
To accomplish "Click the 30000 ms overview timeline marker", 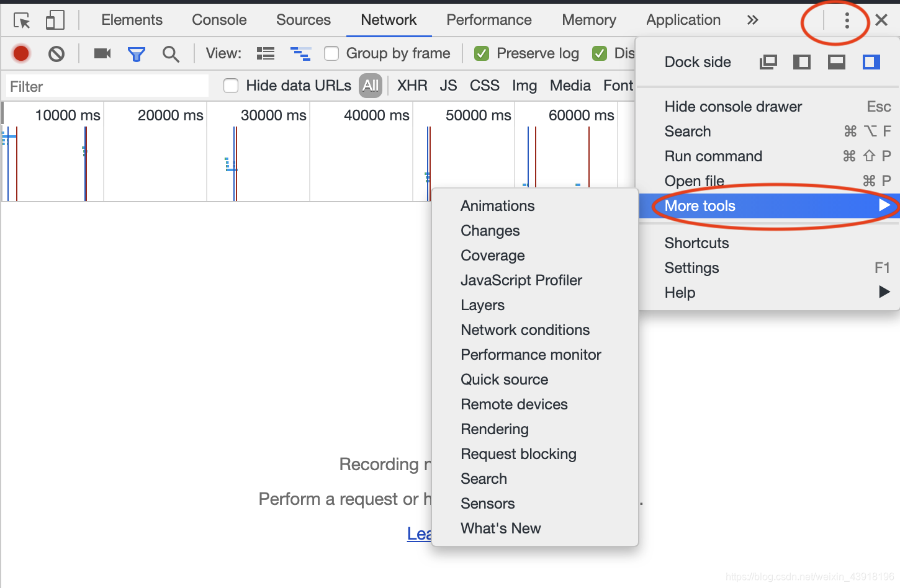I will pyautogui.click(x=274, y=115).
